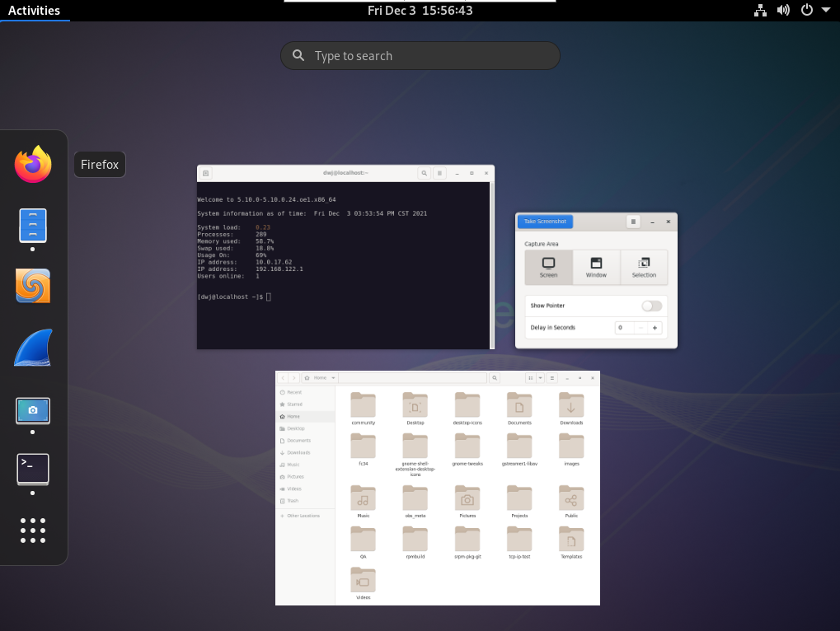Show all applications grid

33,531
